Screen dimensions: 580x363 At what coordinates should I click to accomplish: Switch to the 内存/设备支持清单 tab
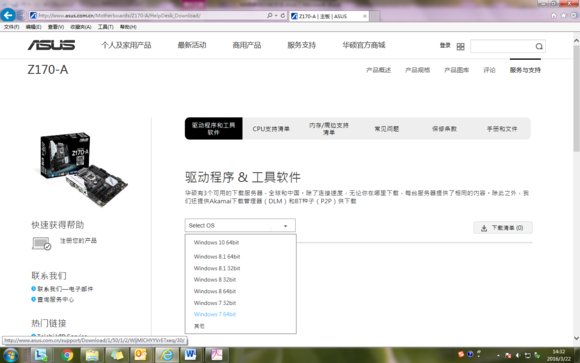pyautogui.click(x=329, y=128)
